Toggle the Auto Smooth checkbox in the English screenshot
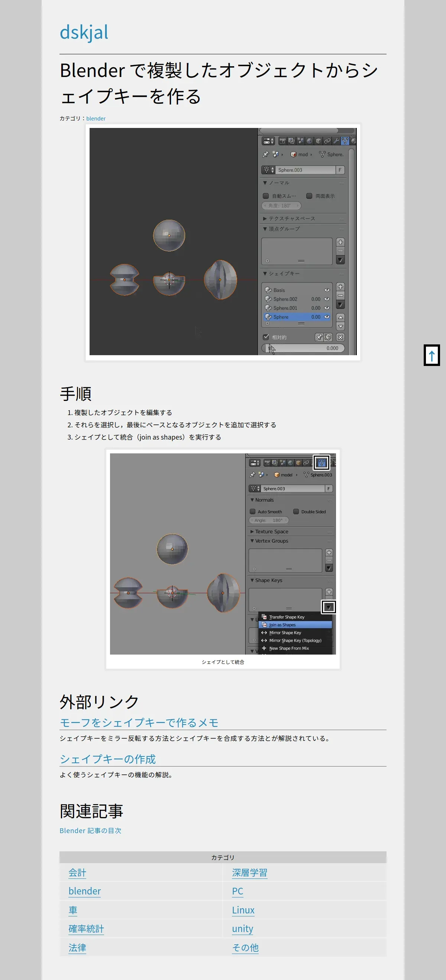The height and width of the screenshot is (980, 446). pos(252,512)
